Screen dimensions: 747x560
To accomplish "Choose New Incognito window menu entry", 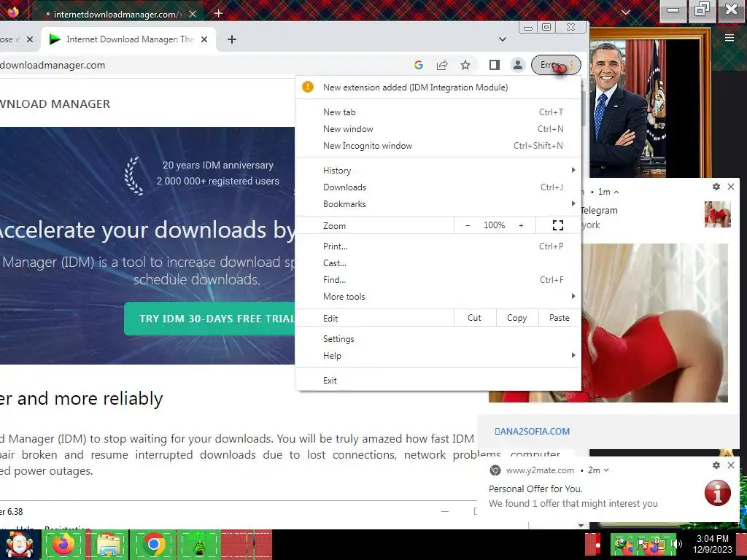I will pyautogui.click(x=438, y=146).
